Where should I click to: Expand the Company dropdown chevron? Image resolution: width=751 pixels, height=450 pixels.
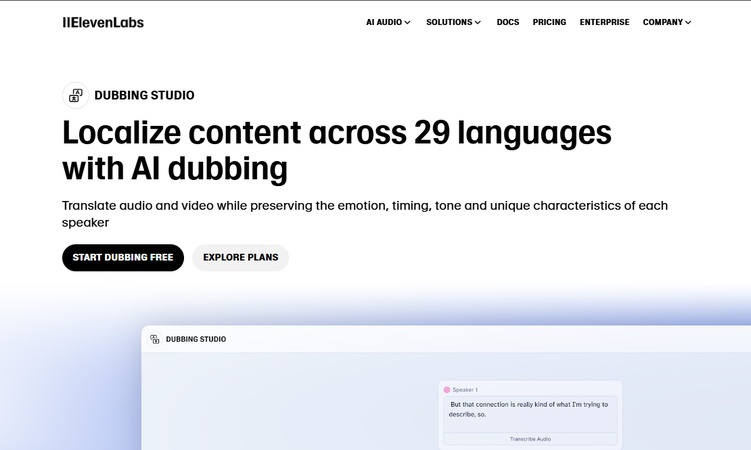coord(688,22)
